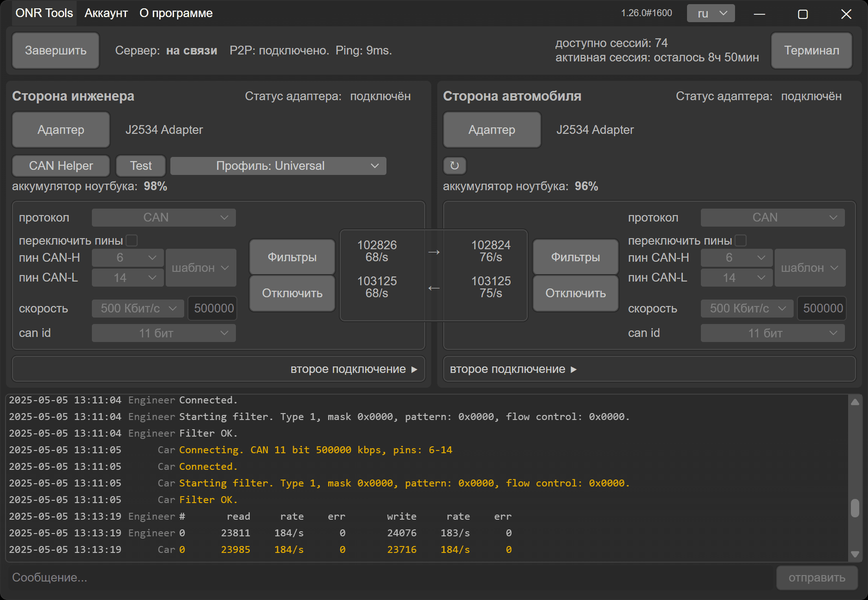Open the ONR Tools menu
Viewport: 868px width, 600px height.
point(44,13)
